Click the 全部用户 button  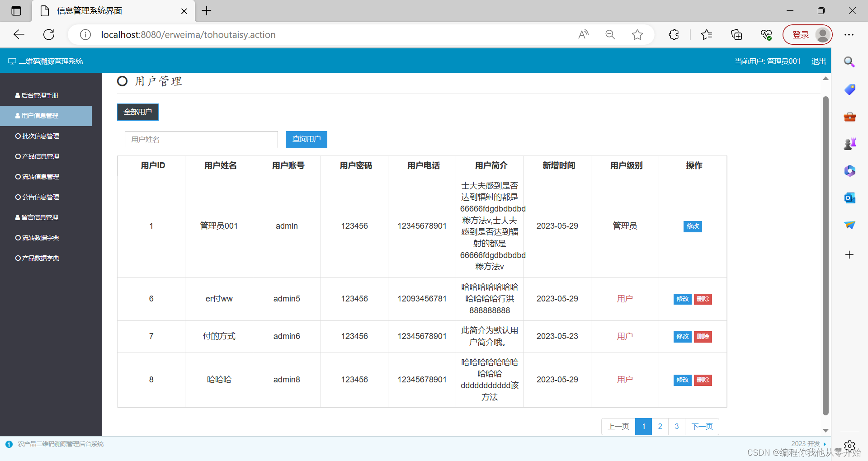[x=138, y=112]
